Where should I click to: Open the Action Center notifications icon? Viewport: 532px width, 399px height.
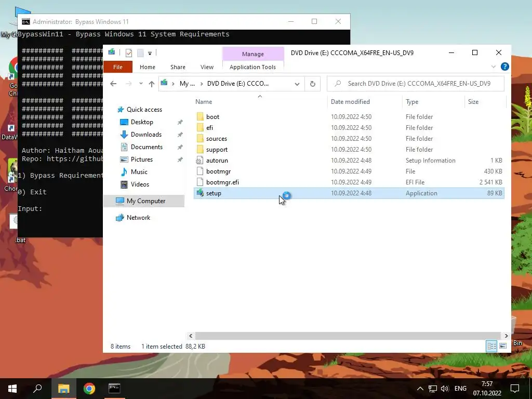point(515,389)
